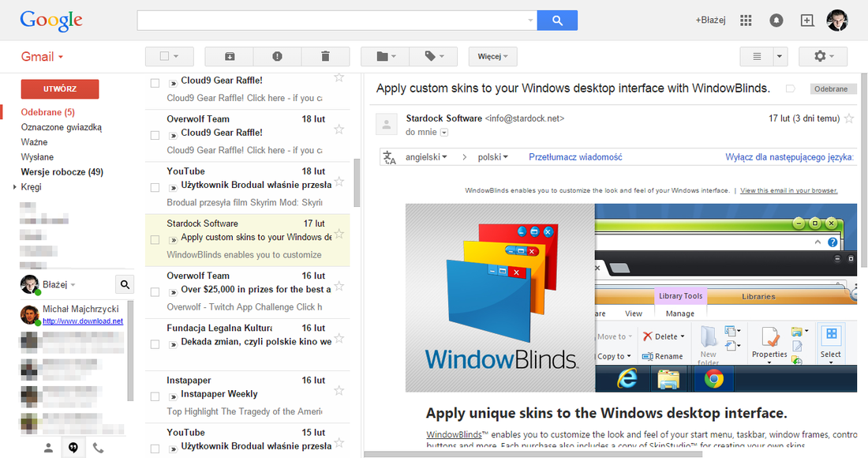Image resolution: width=868 pixels, height=458 pixels.
Task: Click the +Błażej profile link
Action: click(710, 21)
